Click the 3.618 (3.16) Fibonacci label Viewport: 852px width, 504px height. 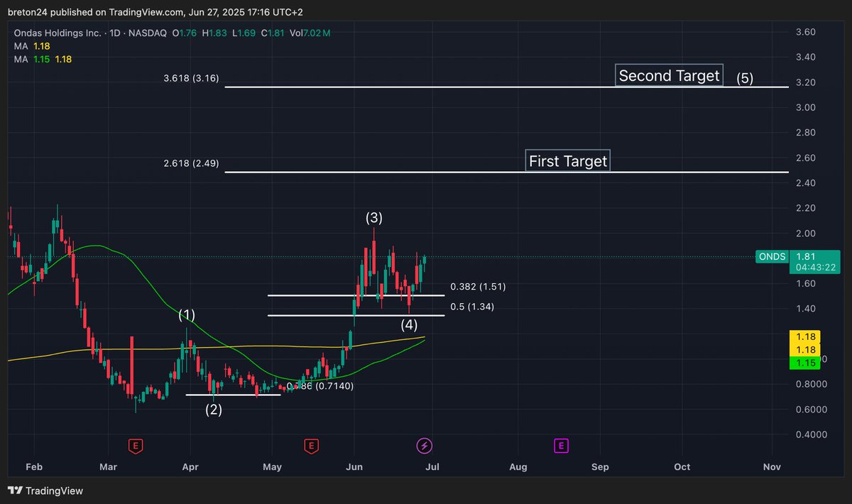[x=191, y=79]
